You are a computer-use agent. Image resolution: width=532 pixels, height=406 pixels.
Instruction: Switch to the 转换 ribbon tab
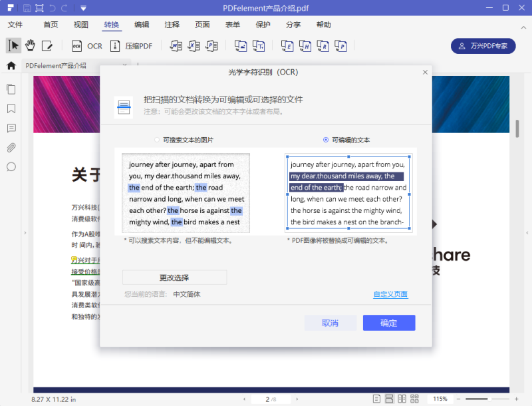coord(111,25)
